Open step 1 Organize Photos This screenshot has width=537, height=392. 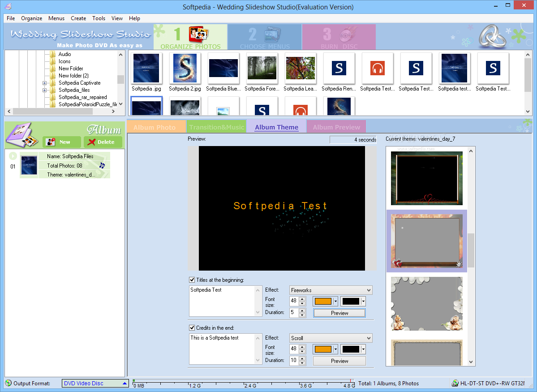pyautogui.click(x=190, y=37)
